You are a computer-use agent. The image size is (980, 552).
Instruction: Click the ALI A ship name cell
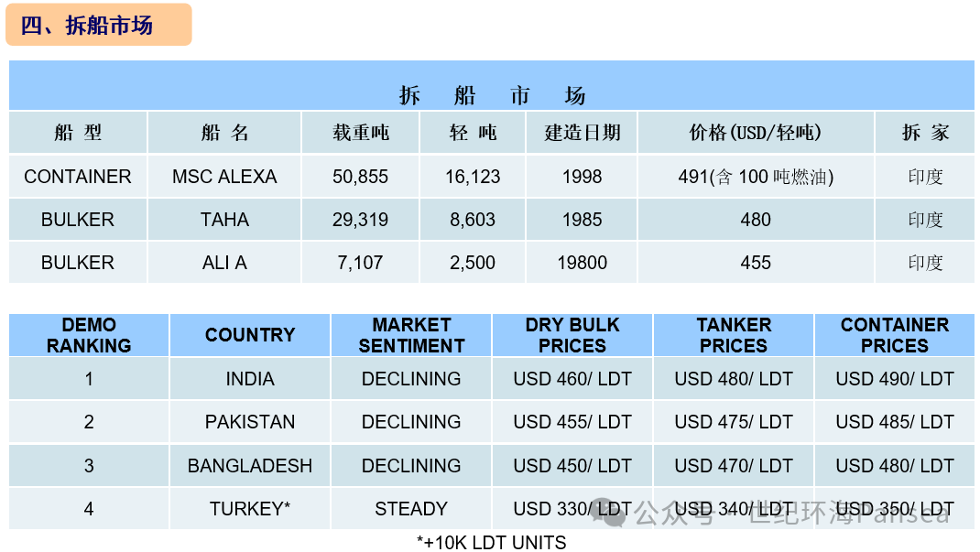click(x=224, y=262)
